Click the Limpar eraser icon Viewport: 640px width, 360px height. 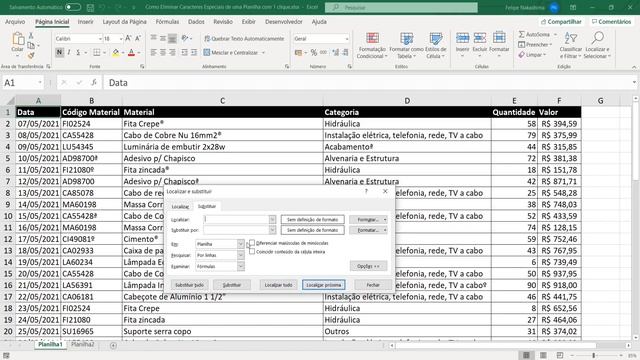522,55
